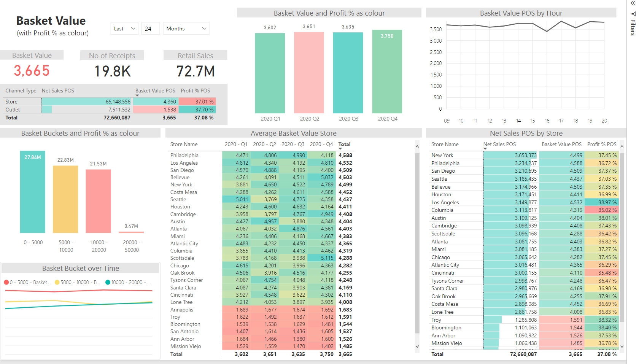The image size is (639, 364).
Task: Open the Last relative date dropdown
Action: (x=124, y=29)
